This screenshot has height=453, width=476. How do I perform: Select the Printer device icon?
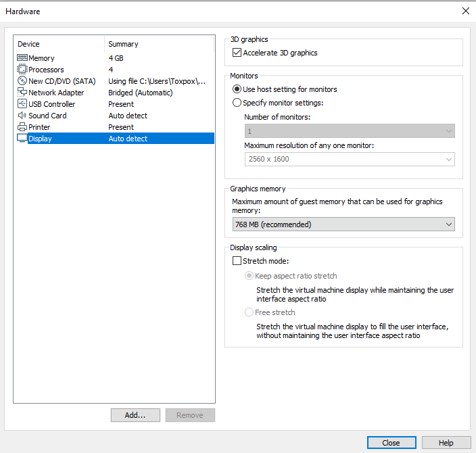pos(22,127)
